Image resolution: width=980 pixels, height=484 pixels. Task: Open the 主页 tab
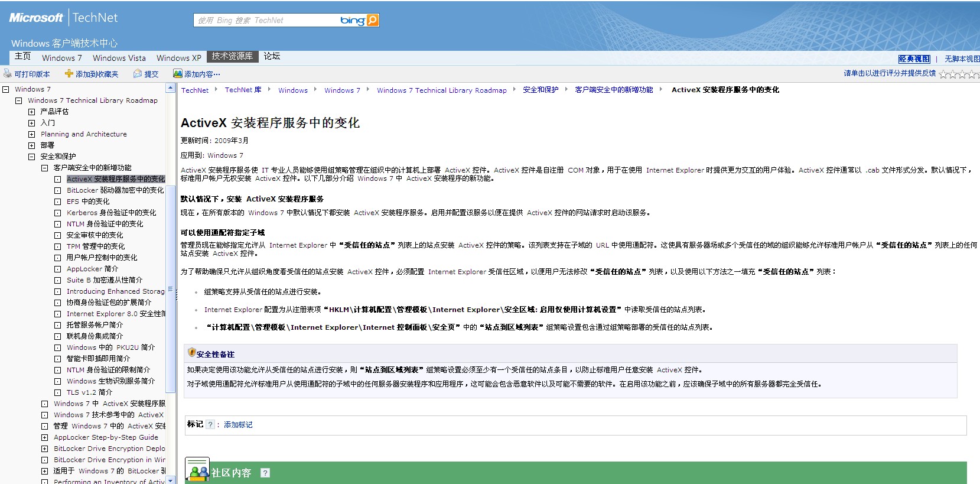point(22,57)
